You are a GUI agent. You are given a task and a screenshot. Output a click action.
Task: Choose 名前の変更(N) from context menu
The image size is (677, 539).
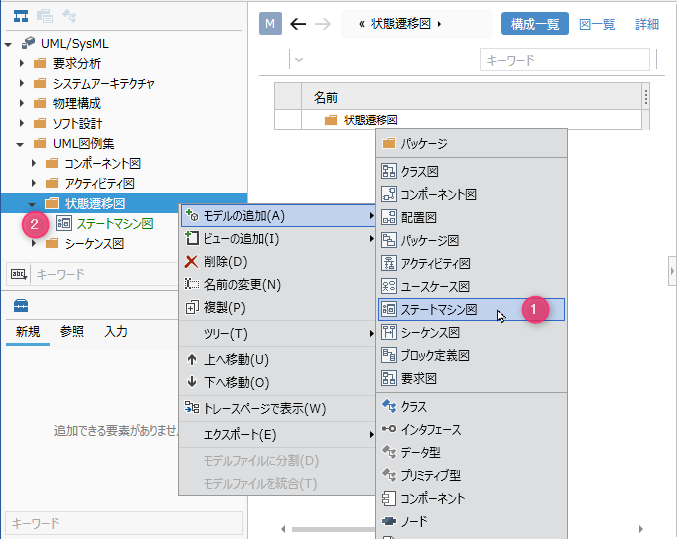point(278,284)
